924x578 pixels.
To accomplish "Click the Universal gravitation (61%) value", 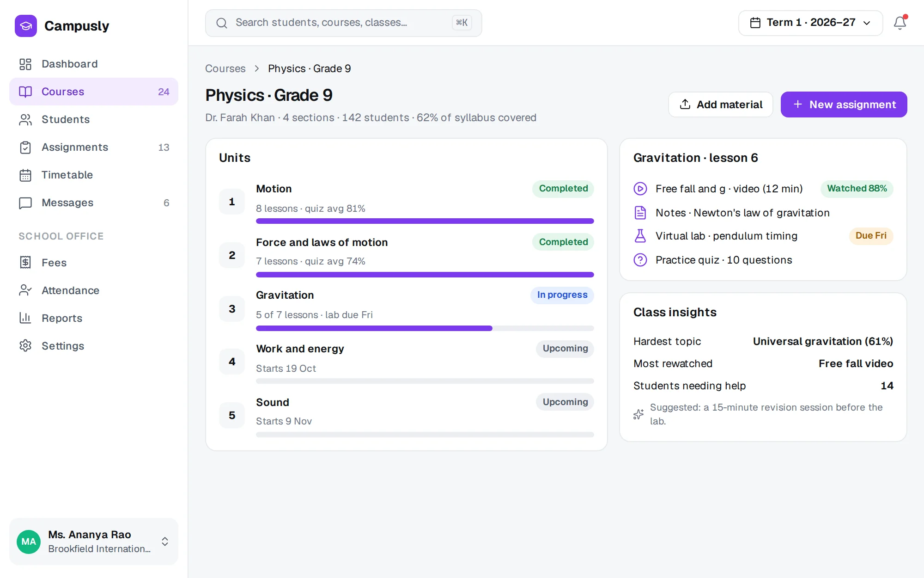I will tap(823, 341).
